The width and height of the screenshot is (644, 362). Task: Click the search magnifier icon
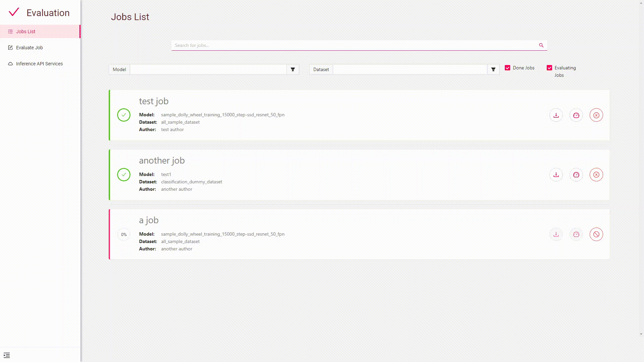click(x=541, y=45)
